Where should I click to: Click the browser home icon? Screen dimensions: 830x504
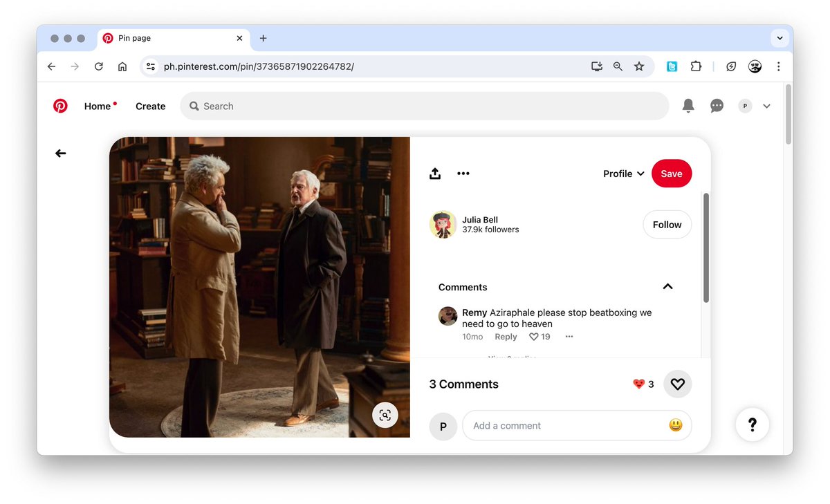point(122,66)
